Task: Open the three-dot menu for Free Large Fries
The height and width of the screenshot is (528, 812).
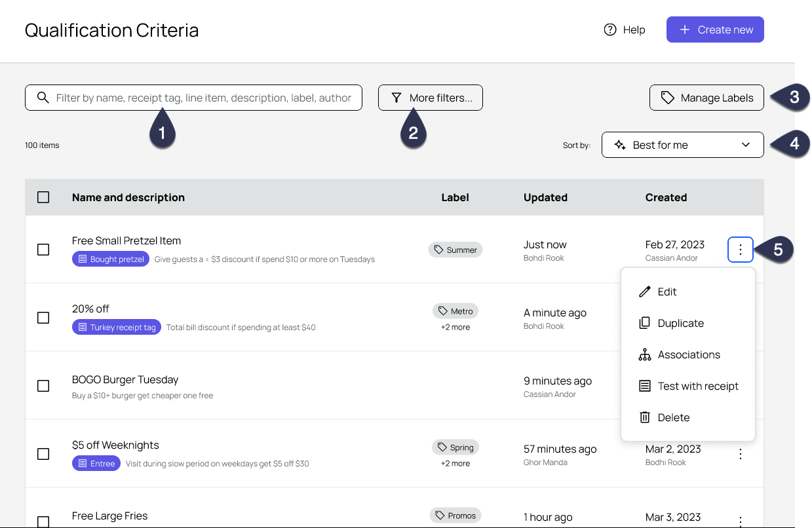Action: [x=741, y=521]
